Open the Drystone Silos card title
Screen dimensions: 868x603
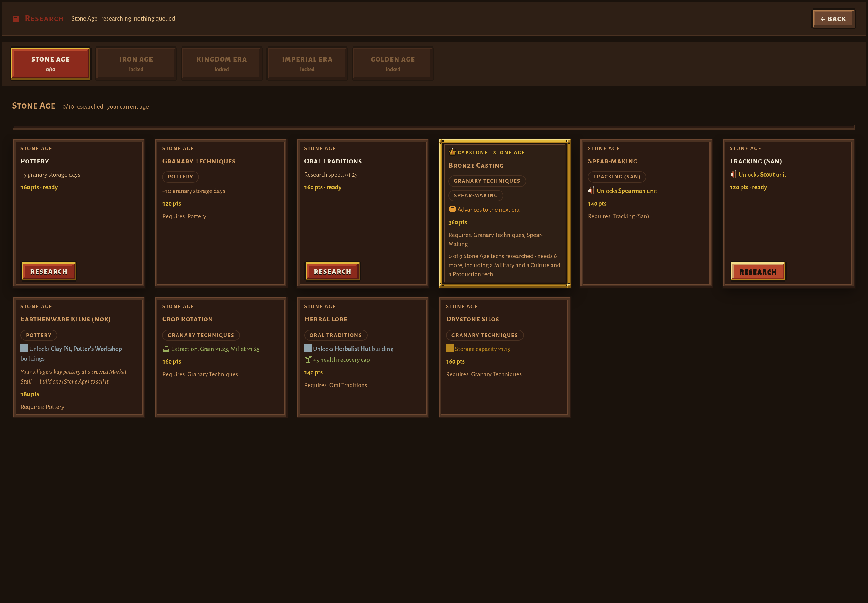pos(473,319)
